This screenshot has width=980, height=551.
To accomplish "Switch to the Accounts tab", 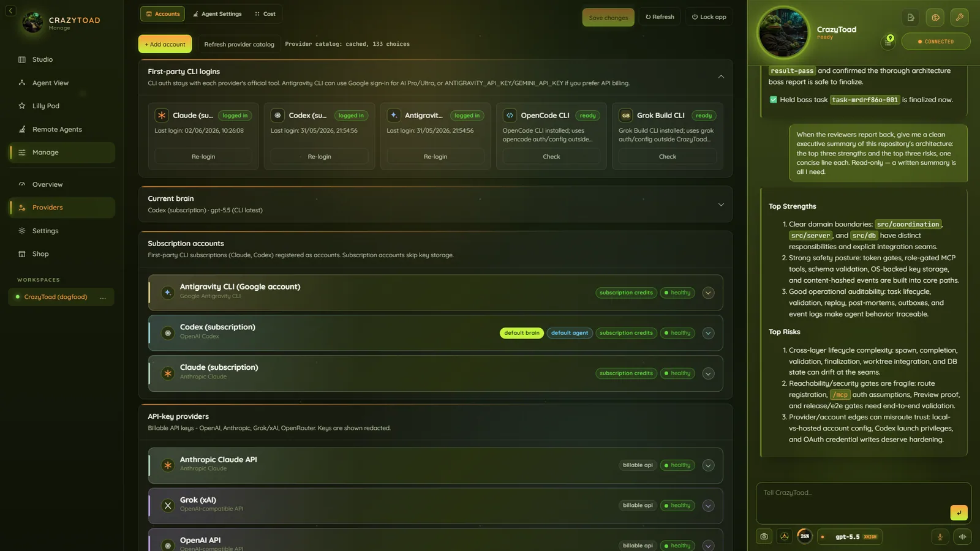I will [162, 13].
